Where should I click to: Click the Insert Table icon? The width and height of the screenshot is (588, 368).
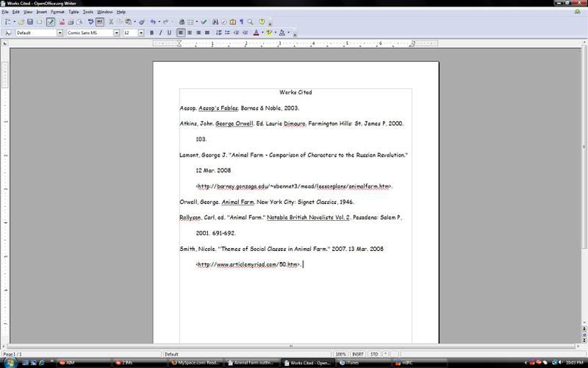pyautogui.click(x=191, y=22)
